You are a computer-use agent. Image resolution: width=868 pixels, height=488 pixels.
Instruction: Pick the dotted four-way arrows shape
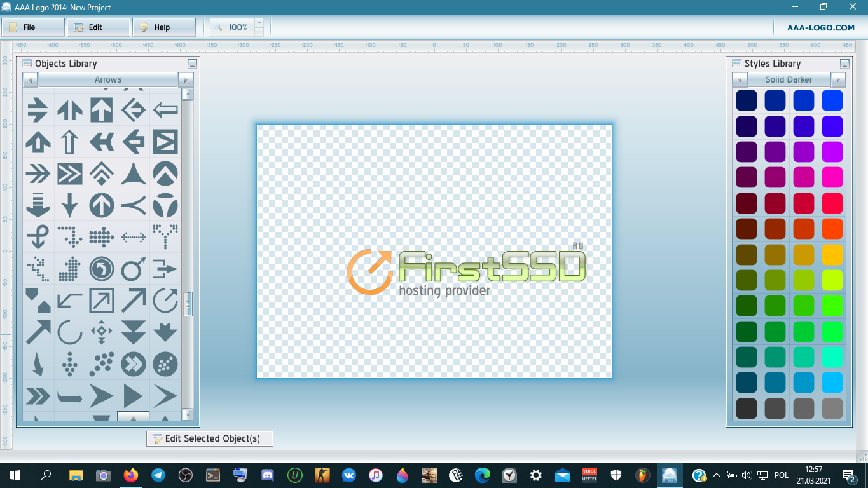pos(102,332)
